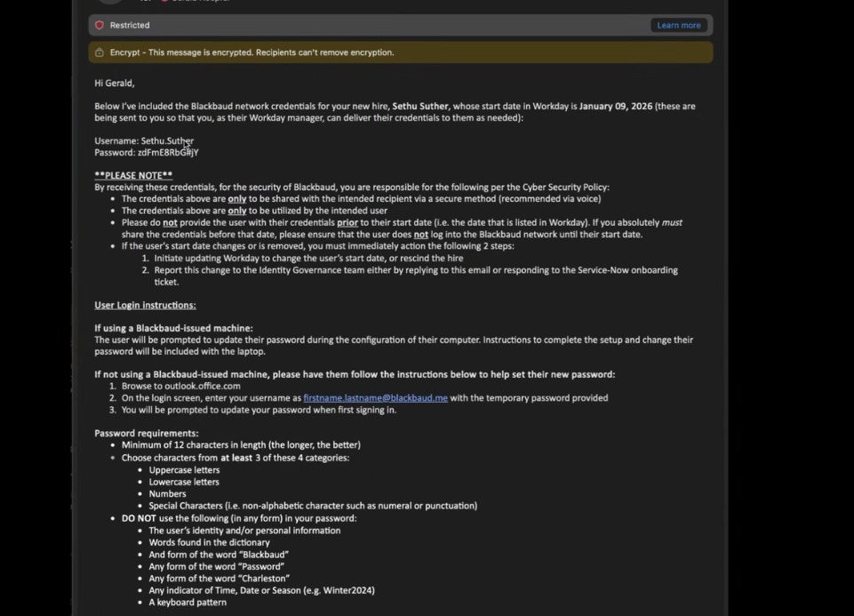854x616 pixels.
Task: Click the **PLEASE NOTE** heading
Action: [133, 176]
